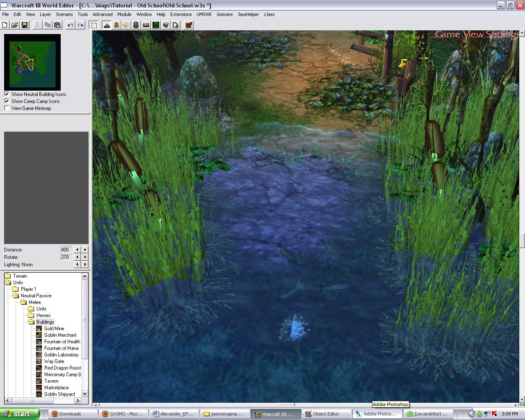Screen dimensions: 525x420
Task: Open the AI Editor green face icon
Action: click(x=156, y=25)
